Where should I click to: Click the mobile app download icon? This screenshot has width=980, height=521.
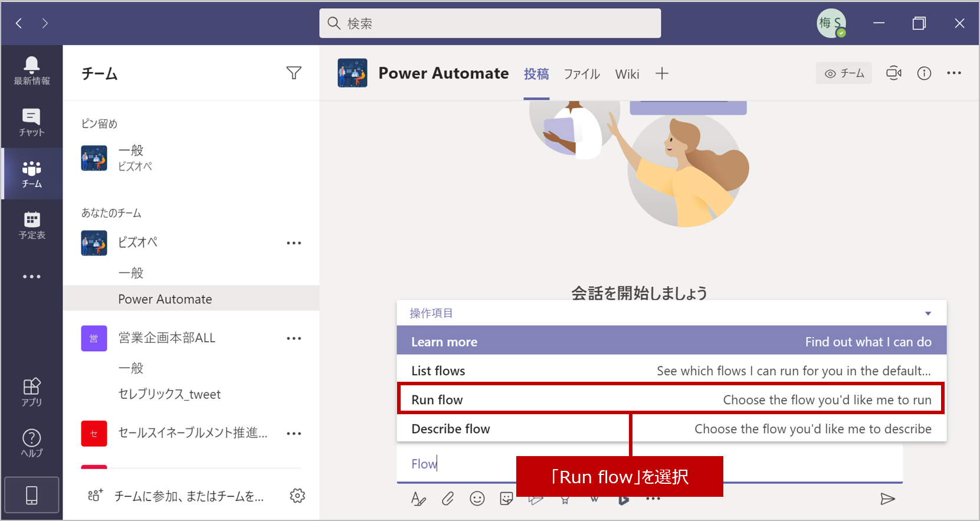click(32, 495)
